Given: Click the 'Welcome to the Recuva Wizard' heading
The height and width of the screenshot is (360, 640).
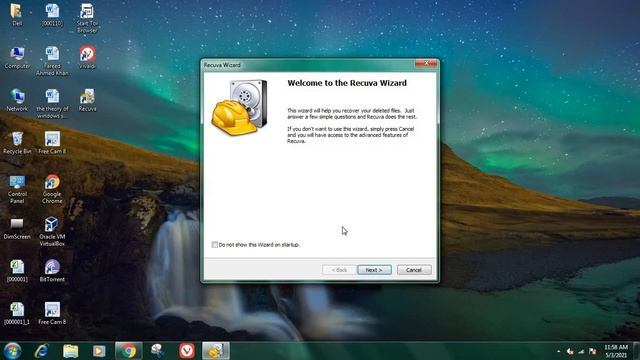Looking at the screenshot, I should point(347,83).
